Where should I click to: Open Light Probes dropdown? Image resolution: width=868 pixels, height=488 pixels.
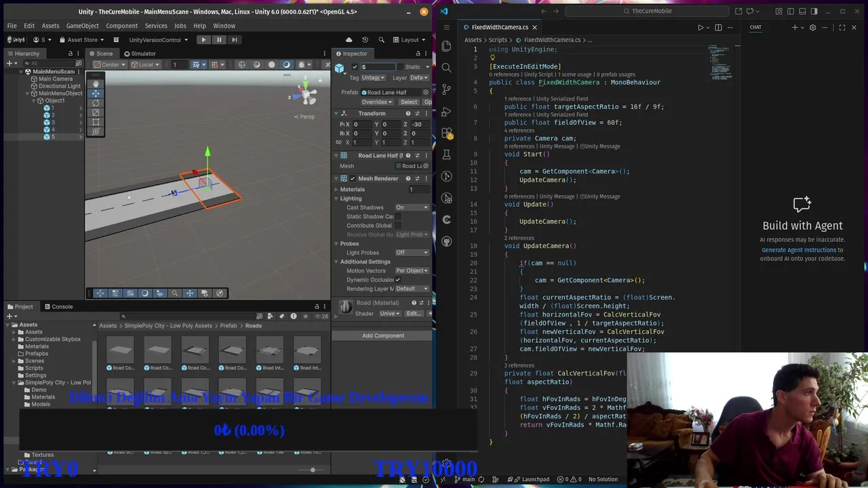click(412, 253)
